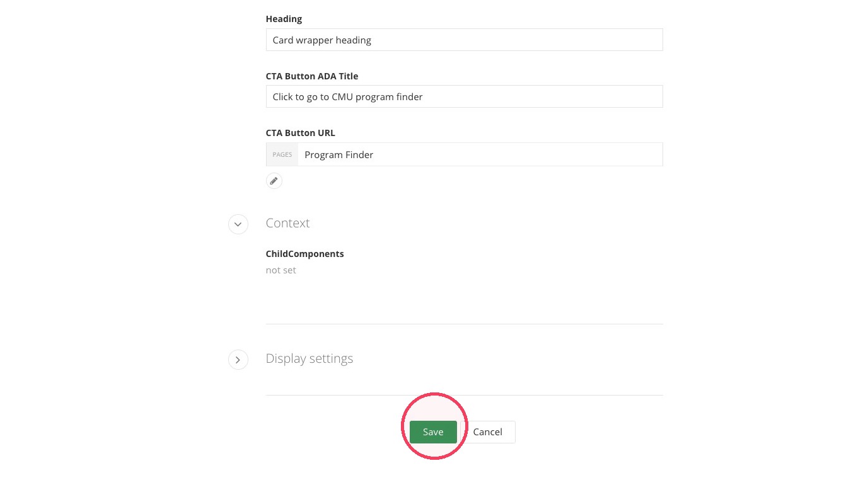Click the 'Click to go to CMU program finder' text

pyautogui.click(x=347, y=97)
